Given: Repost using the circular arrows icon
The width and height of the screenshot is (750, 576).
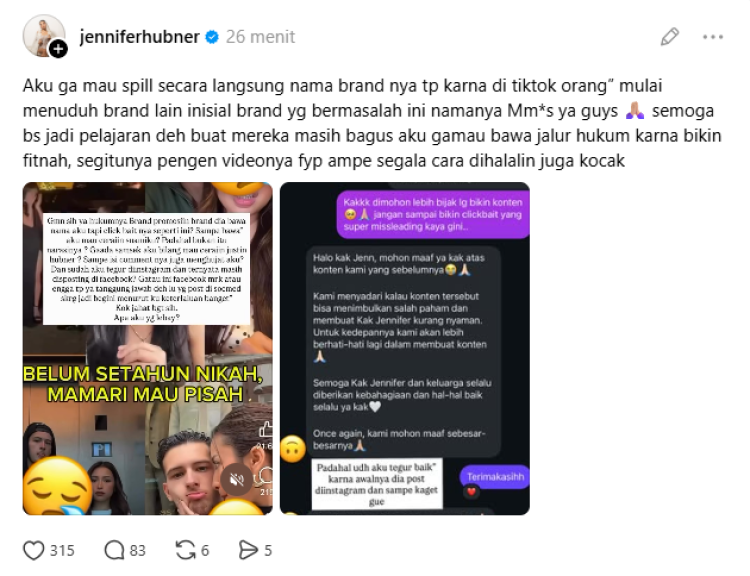Looking at the screenshot, I should pos(185,550).
